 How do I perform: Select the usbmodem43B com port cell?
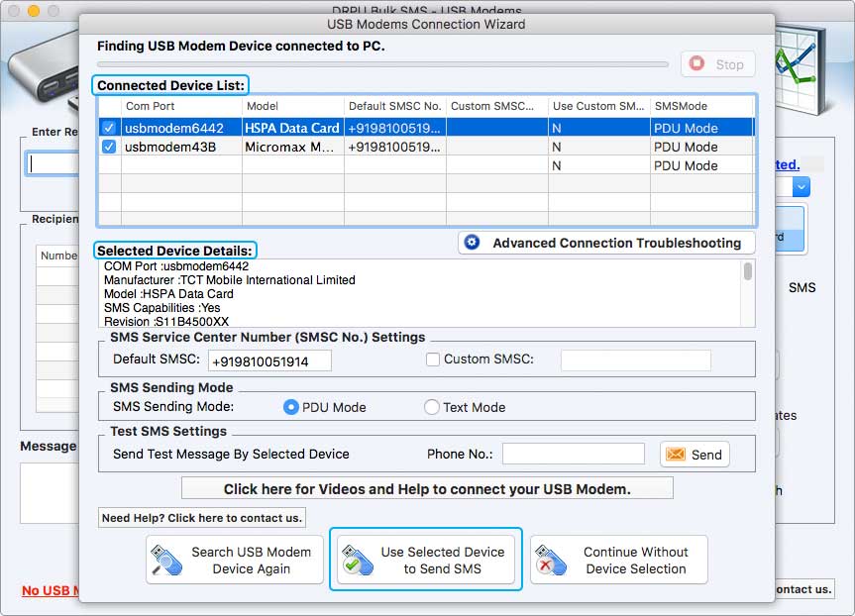pos(181,147)
